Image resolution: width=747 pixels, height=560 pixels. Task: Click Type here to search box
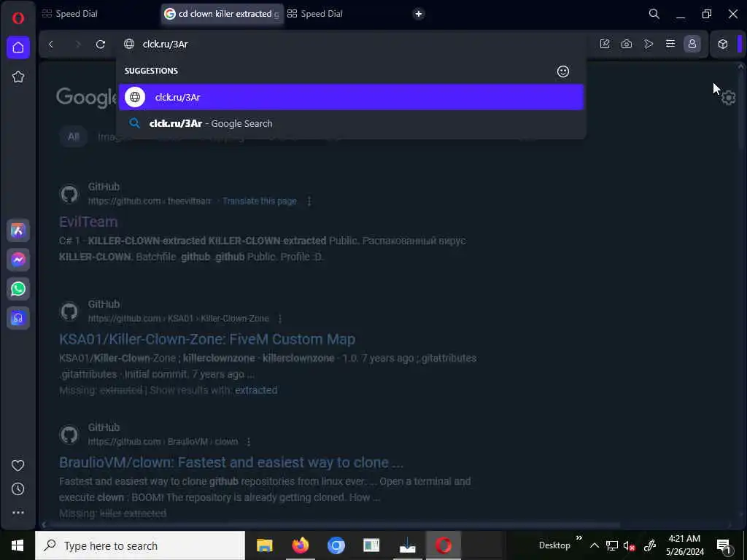[x=140, y=545]
